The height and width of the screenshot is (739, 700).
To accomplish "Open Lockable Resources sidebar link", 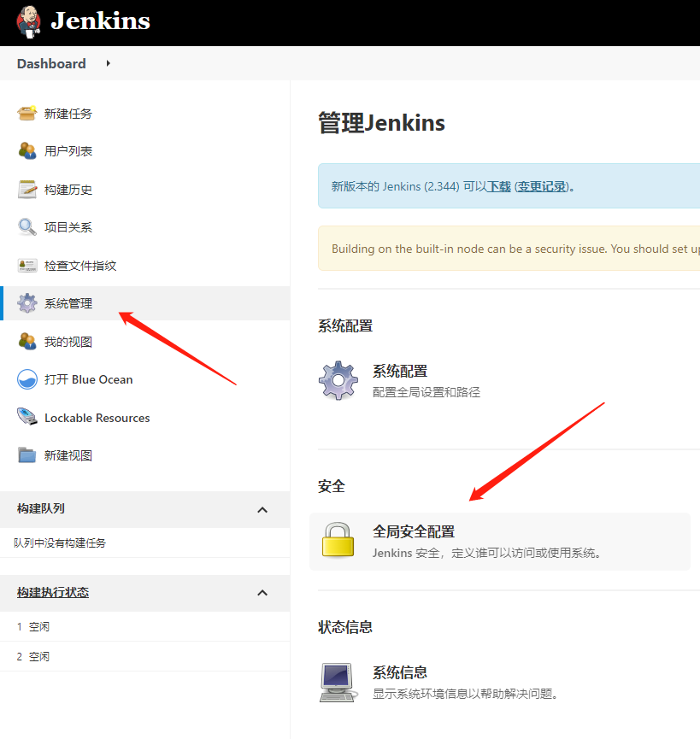I will [97, 418].
